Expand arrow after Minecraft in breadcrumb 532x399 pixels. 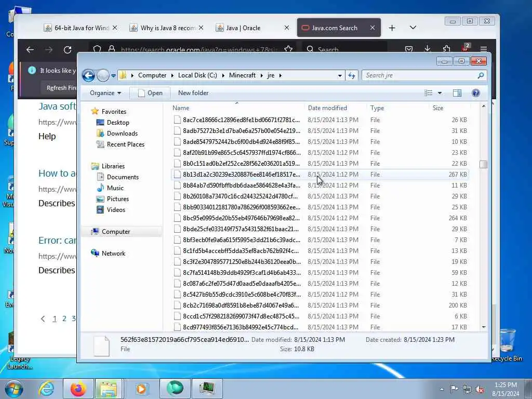coord(262,75)
